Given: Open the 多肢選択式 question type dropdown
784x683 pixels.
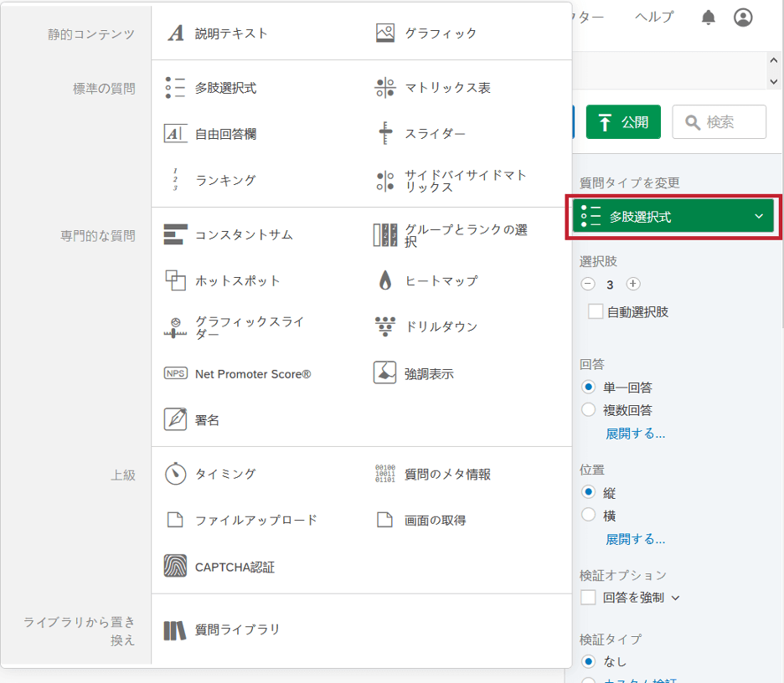Looking at the screenshot, I should tap(673, 216).
